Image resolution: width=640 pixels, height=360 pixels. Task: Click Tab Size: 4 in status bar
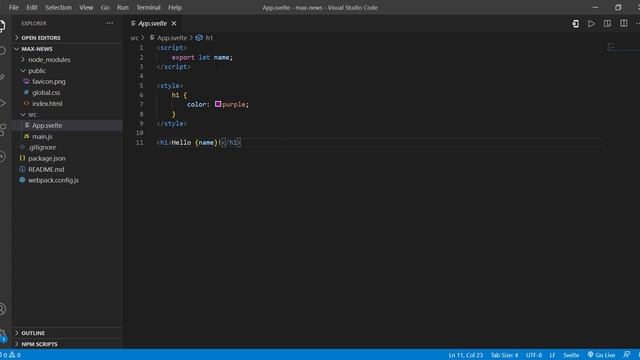(x=504, y=355)
